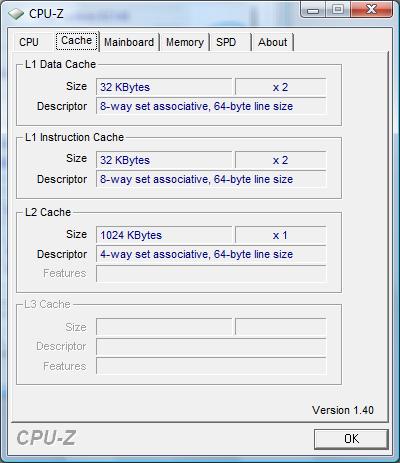Screen dimensions: 400x463
Task: Click the CPU-Z title bar icon
Action: click(x=16, y=14)
